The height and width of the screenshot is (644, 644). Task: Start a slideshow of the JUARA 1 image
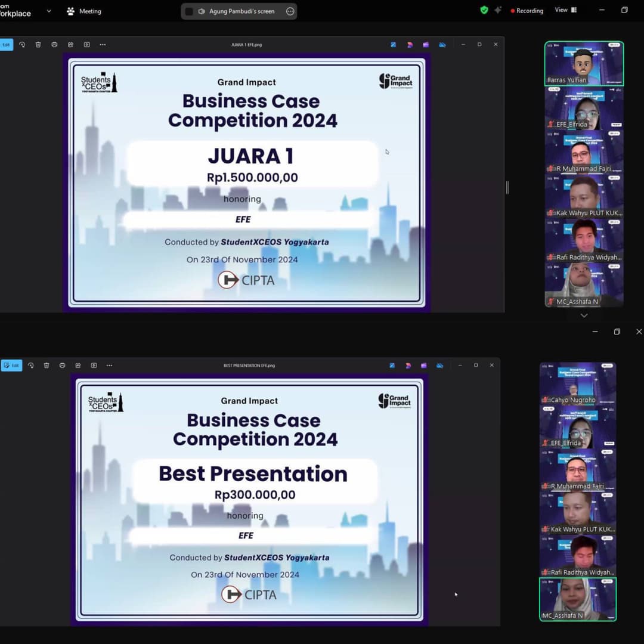click(87, 44)
